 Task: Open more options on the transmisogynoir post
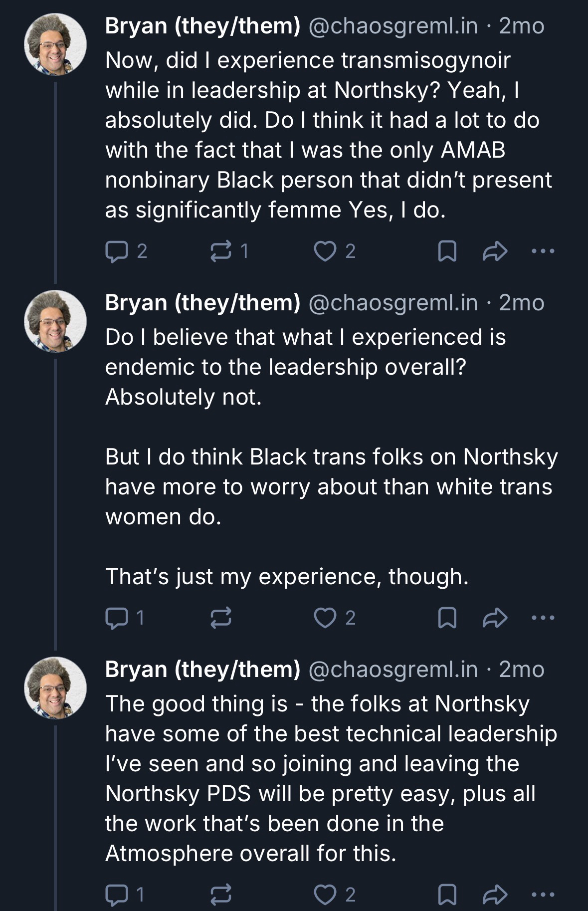(543, 251)
